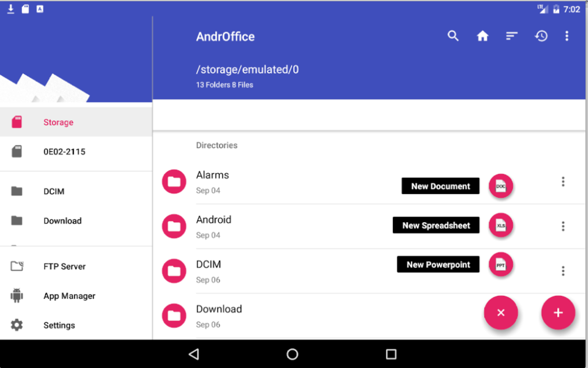Open Download bookmark in sidebar
Image resolution: width=588 pixels, height=368 pixels.
click(76, 221)
